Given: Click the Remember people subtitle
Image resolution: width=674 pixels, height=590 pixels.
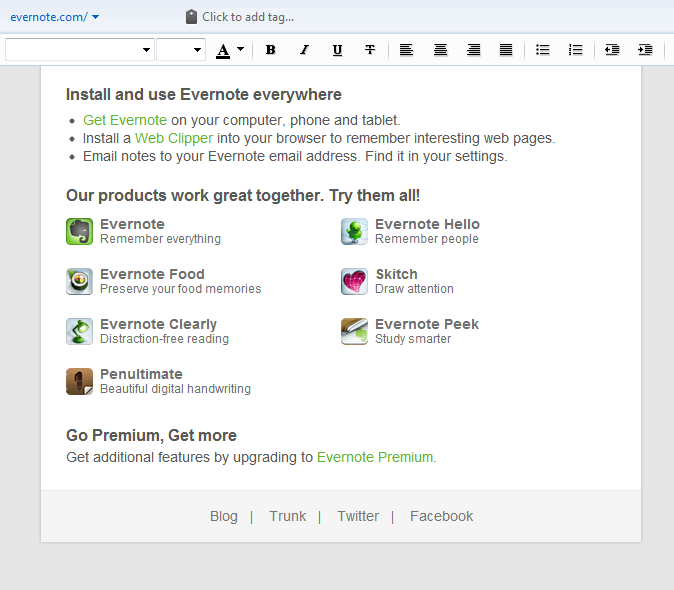Looking at the screenshot, I should pos(427,239).
